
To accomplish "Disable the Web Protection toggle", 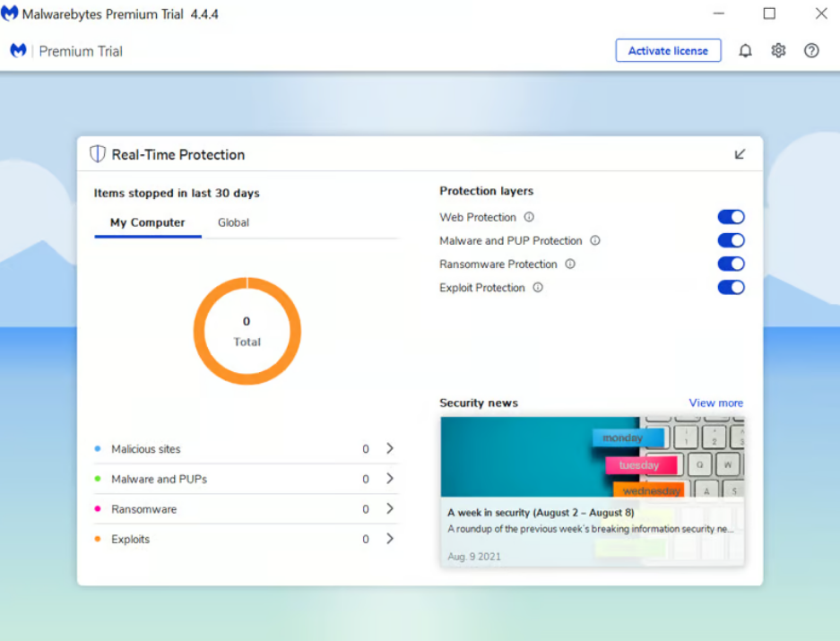I will point(731,217).
